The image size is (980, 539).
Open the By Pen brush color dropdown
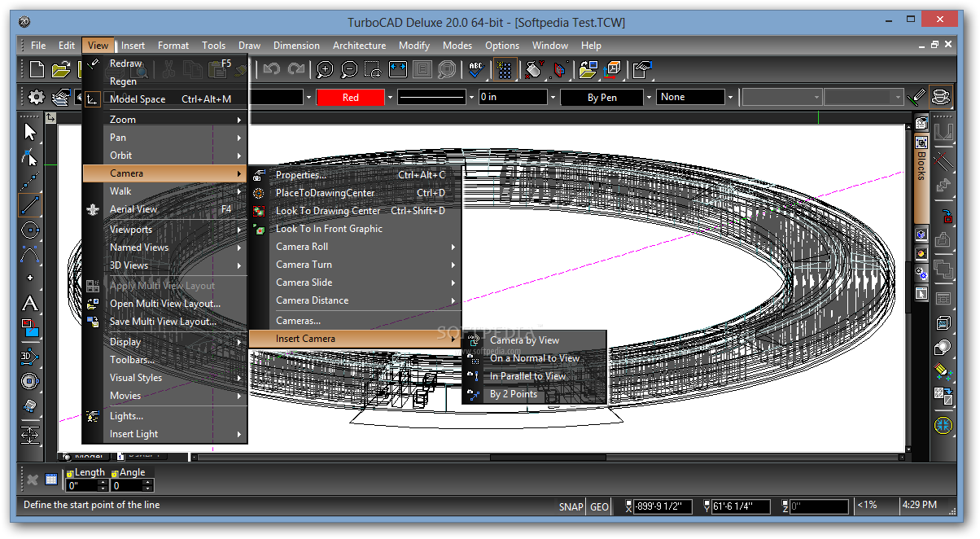[x=649, y=98]
